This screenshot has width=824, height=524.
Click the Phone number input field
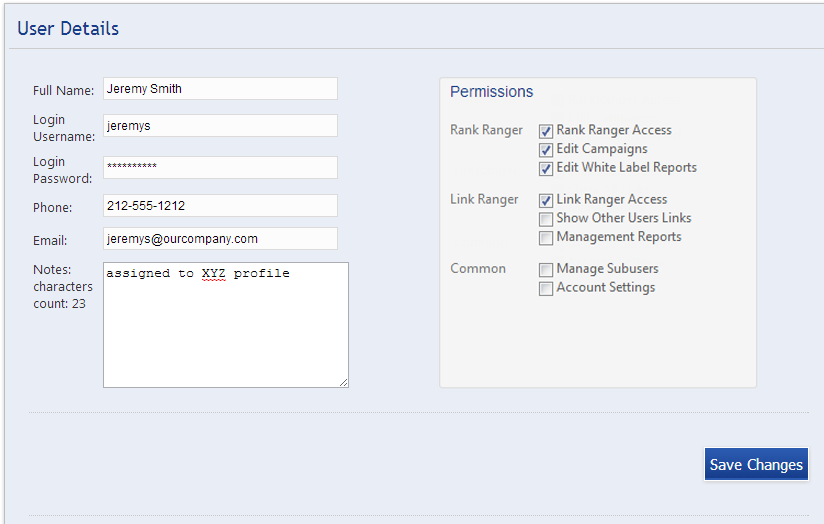(220, 206)
